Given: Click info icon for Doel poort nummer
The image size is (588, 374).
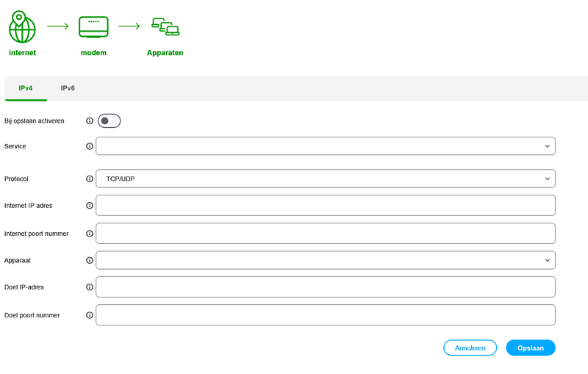Looking at the screenshot, I should pyautogui.click(x=90, y=315).
